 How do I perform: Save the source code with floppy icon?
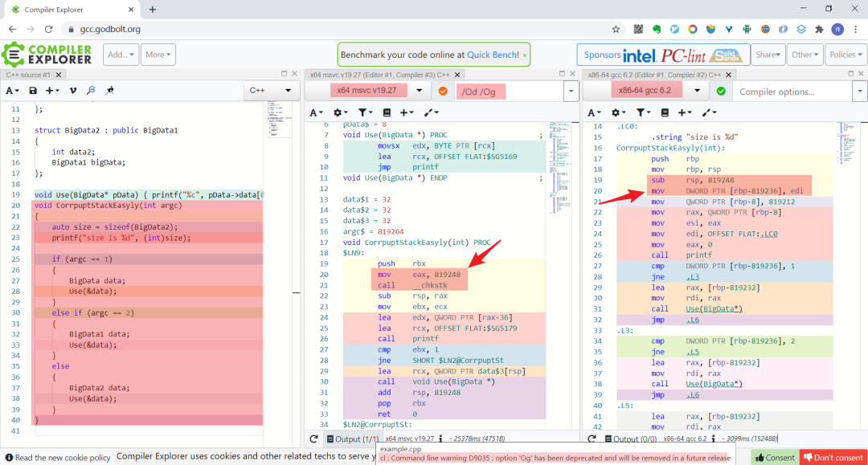point(33,91)
